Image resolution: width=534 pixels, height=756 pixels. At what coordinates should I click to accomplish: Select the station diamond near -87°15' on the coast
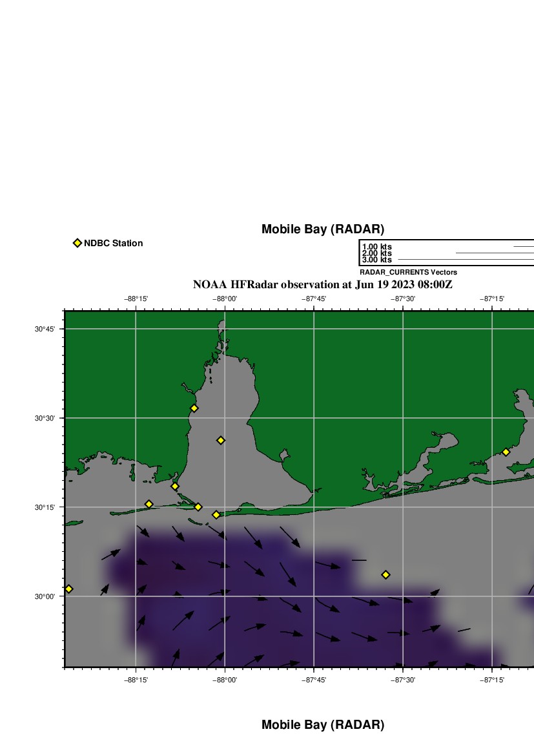(506, 452)
